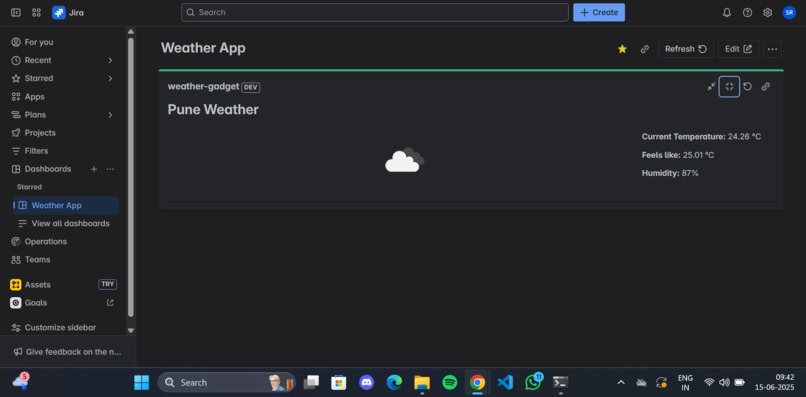806x397 pixels.
Task: Click the sidebar scroll down arrow
Action: (x=131, y=331)
